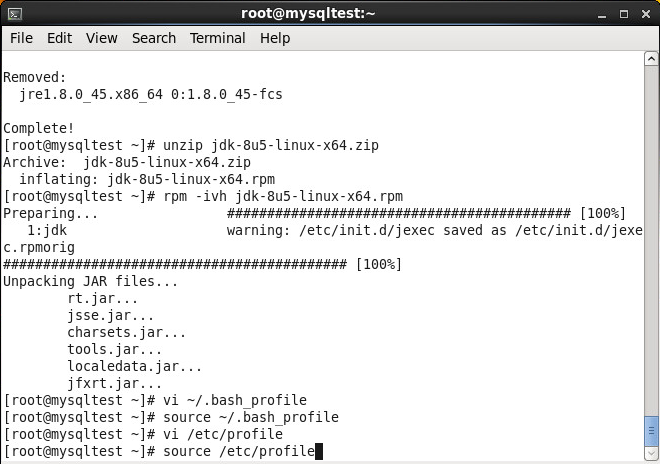Close the root@mysqltest terminal window
This screenshot has width=660, height=464.
[646, 14]
